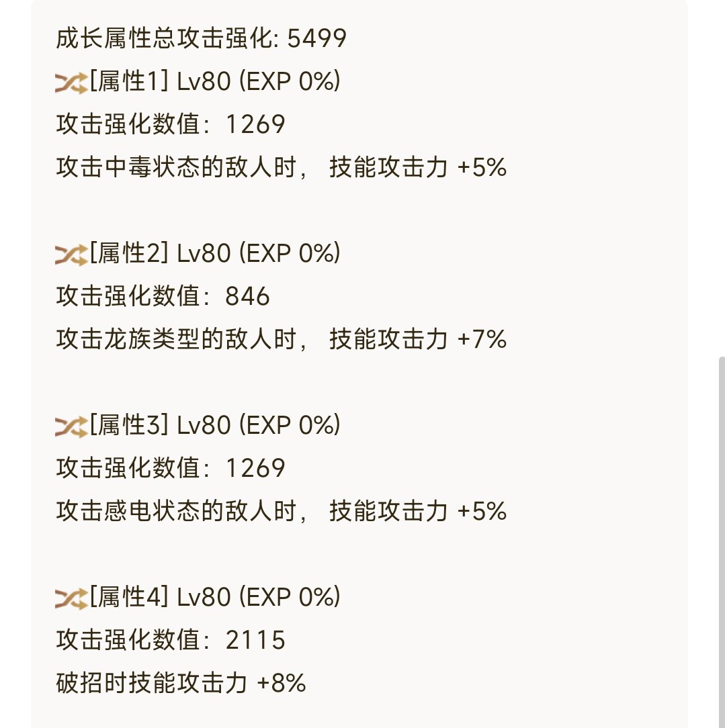Click the shuffle icon beside 属性2

[x=71, y=255]
